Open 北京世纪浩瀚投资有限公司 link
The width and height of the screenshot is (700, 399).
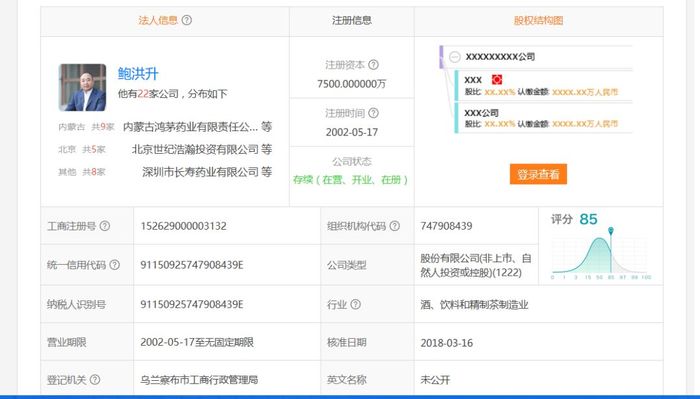pyautogui.click(x=195, y=149)
